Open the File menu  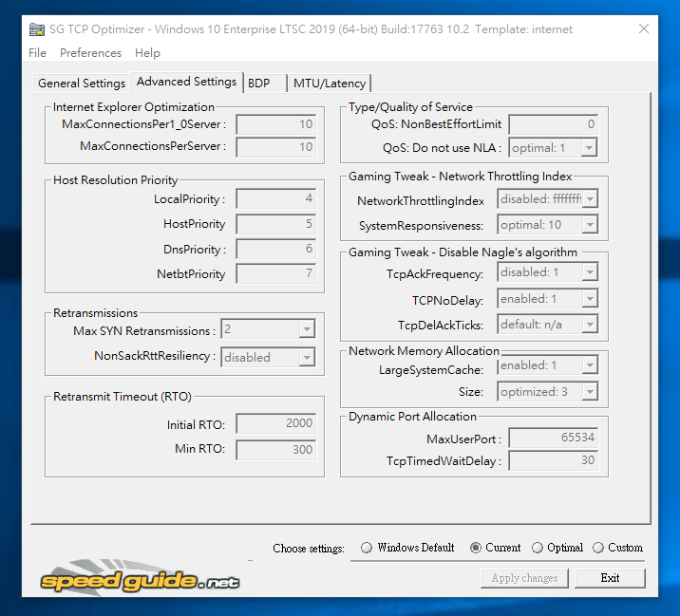pyautogui.click(x=37, y=53)
